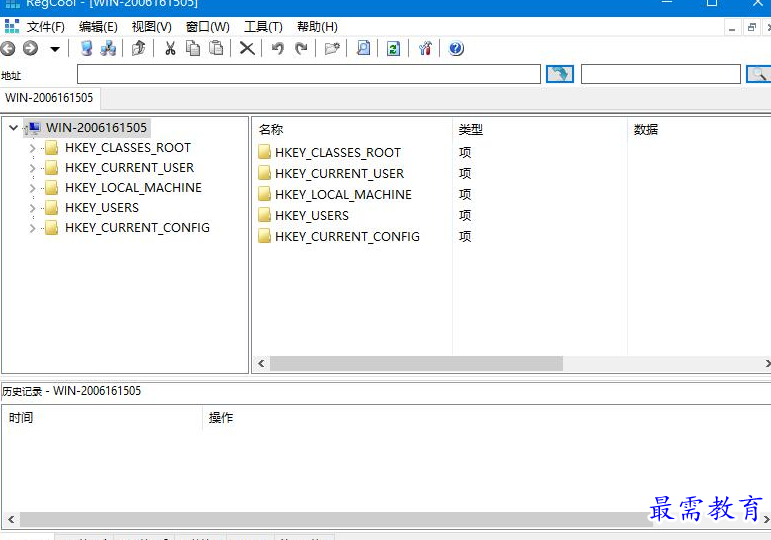Screen dimensions: 771x540
Task: Click the value list scroll-left arrow
Action: click(x=261, y=363)
